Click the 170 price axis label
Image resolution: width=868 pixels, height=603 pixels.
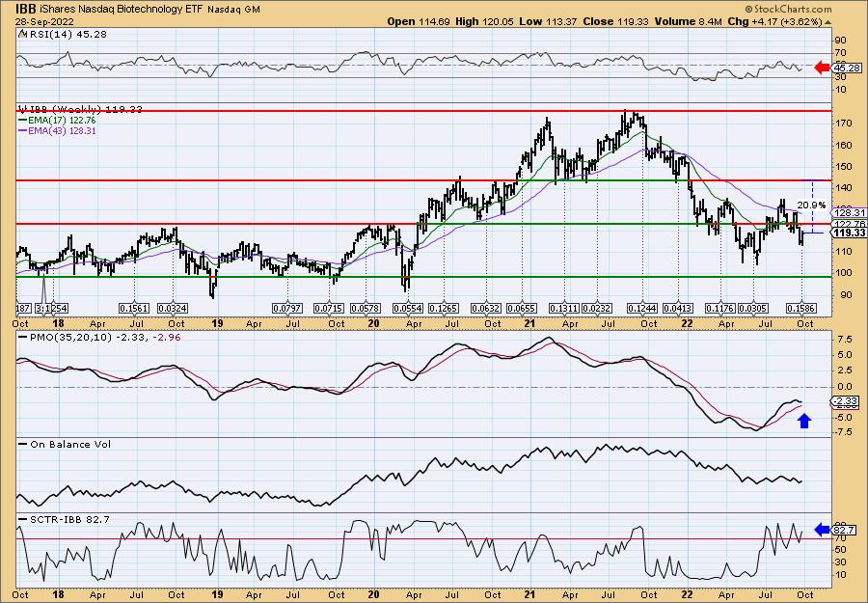[844, 123]
